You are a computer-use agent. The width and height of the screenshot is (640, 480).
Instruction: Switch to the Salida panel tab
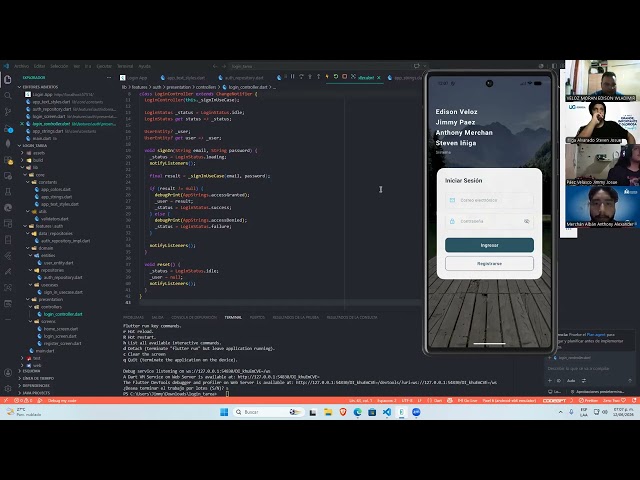coord(158,317)
